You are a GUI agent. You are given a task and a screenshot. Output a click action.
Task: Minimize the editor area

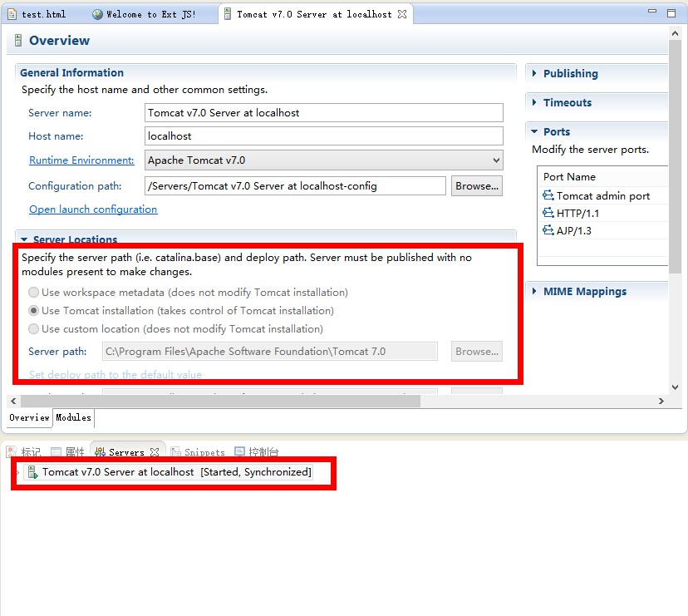pyautogui.click(x=652, y=11)
